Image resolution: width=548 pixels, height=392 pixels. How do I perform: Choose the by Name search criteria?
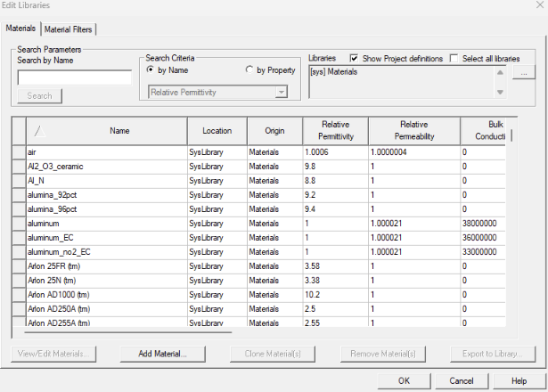point(151,69)
